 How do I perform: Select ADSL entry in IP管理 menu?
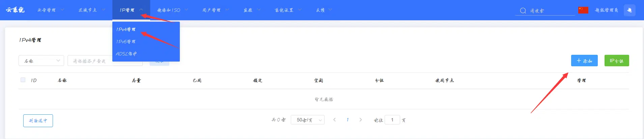pos(126,54)
